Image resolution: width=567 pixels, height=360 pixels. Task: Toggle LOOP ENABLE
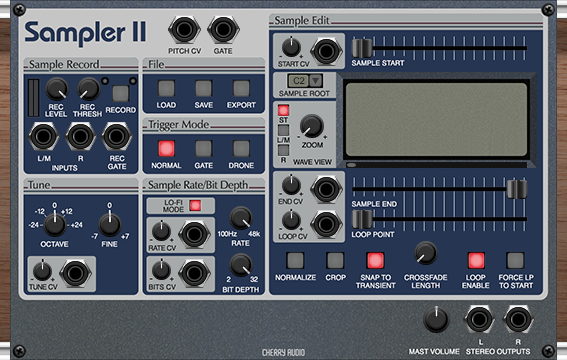point(476,260)
